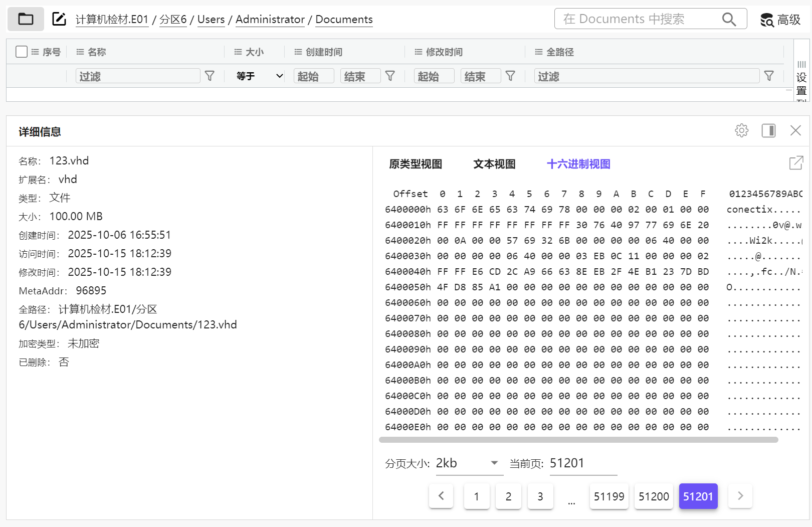Go to page 51200
This screenshot has height=527, width=812.
tap(654, 496)
